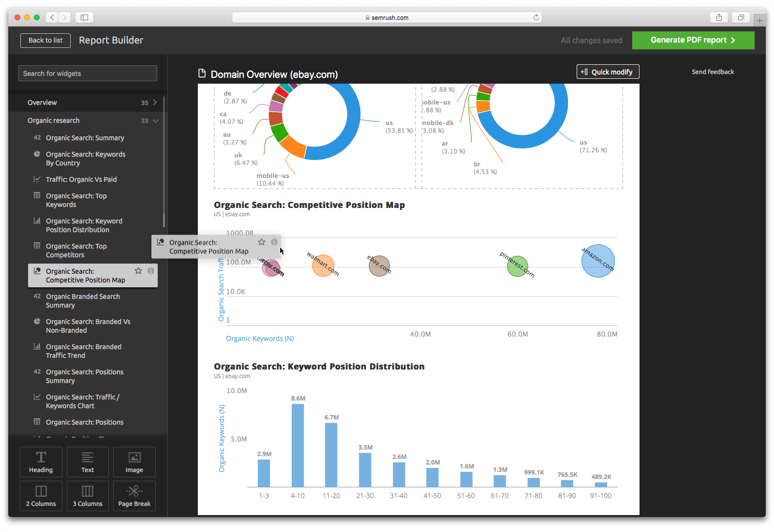Click the 4-10 bar showing 8.6M
This screenshot has height=532, width=774.
click(298, 445)
